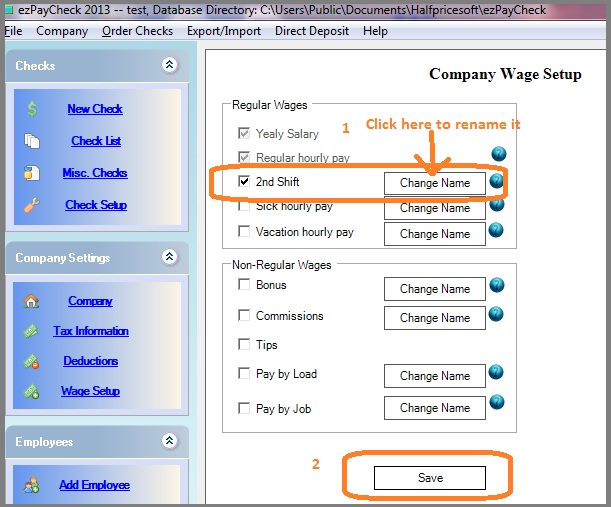
Task: Tick the Pay by Load checkbox
Action: pyautogui.click(x=244, y=373)
